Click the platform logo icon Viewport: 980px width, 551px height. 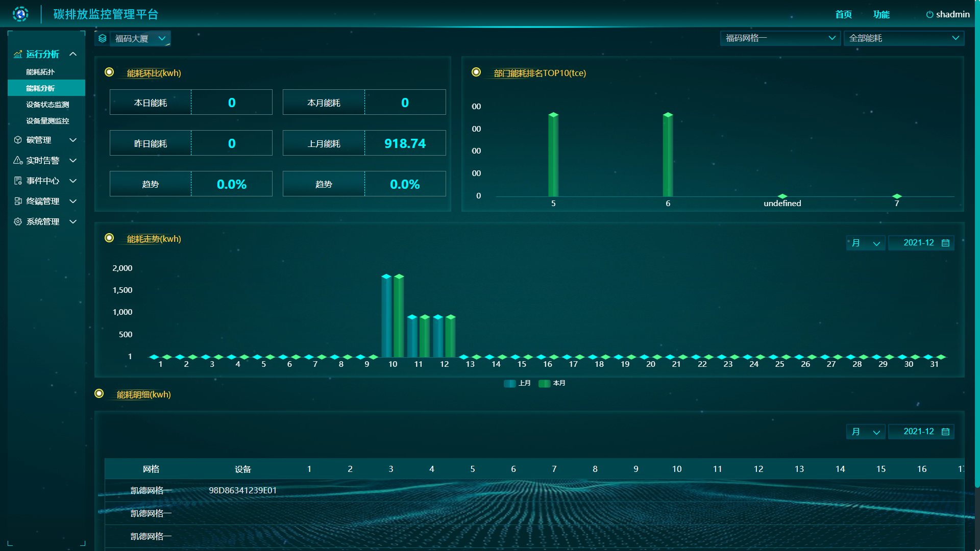click(20, 14)
